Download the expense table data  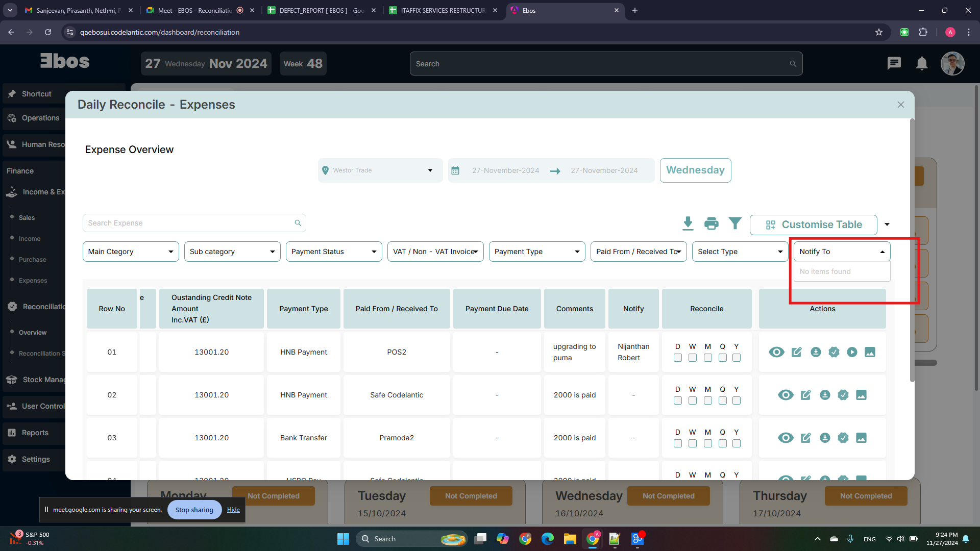pos(688,223)
